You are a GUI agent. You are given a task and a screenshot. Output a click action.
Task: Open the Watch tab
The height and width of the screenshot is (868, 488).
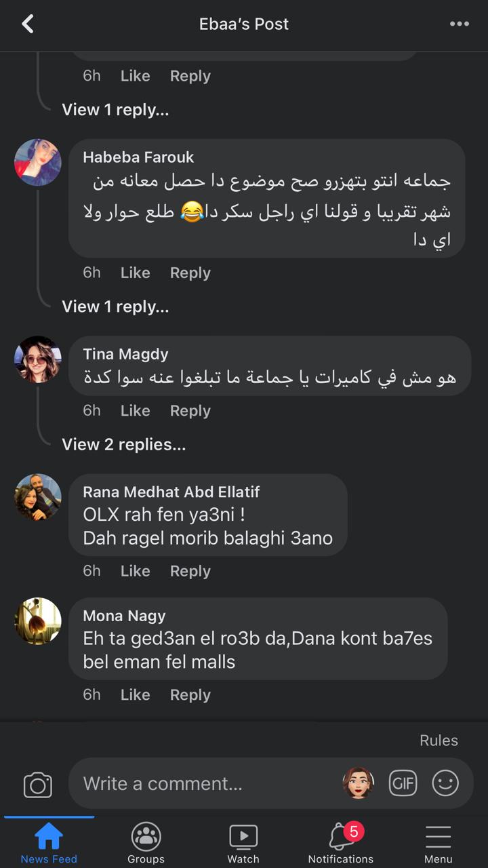[243, 843]
